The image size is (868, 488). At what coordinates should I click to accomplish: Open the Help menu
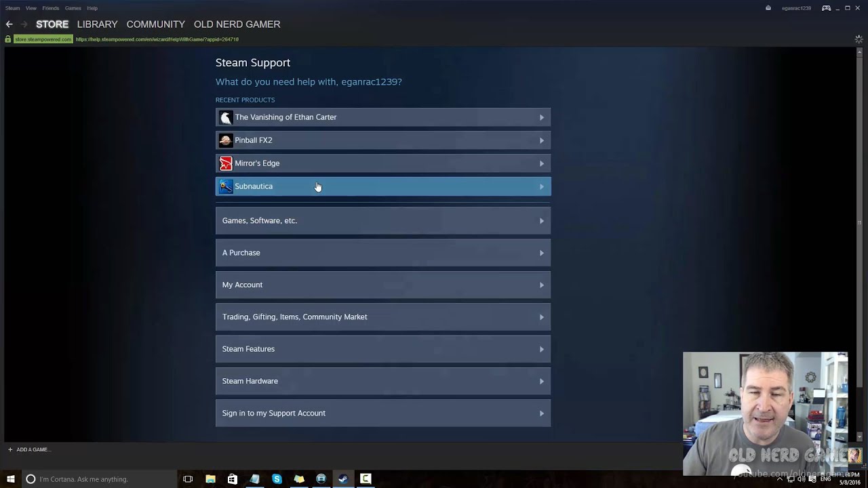(92, 8)
